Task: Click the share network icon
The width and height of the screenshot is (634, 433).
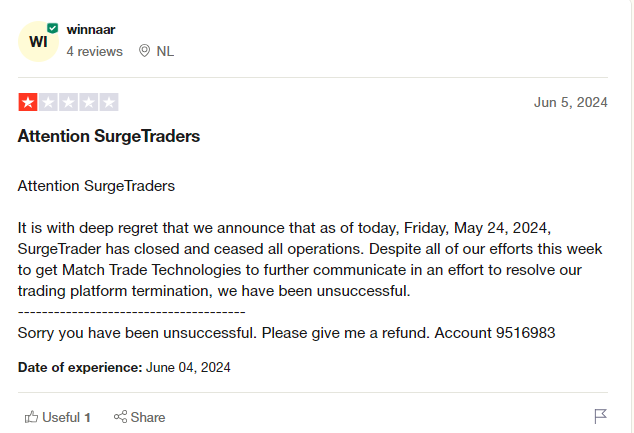Action: click(x=120, y=417)
